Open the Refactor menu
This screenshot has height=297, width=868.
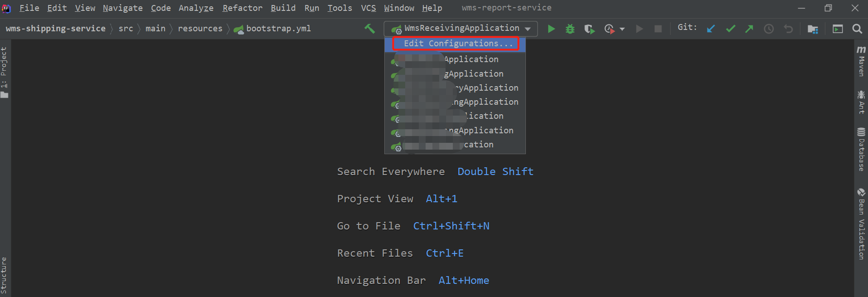click(242, 8)
